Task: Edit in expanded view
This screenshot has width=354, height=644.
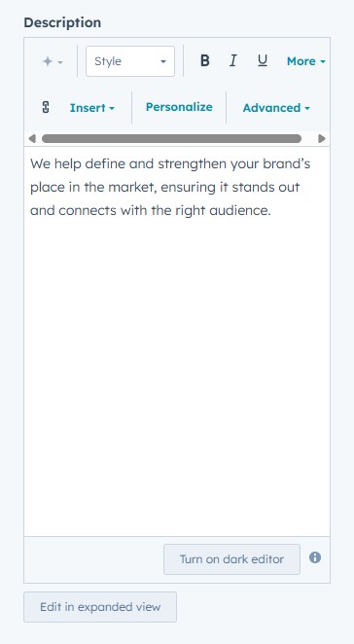Action: [x=100, y=607]
